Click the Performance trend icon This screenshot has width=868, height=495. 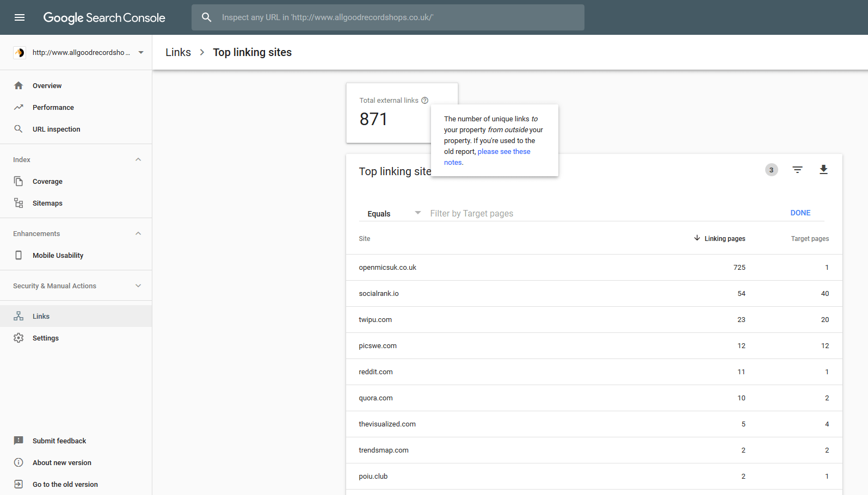point(19,107)
